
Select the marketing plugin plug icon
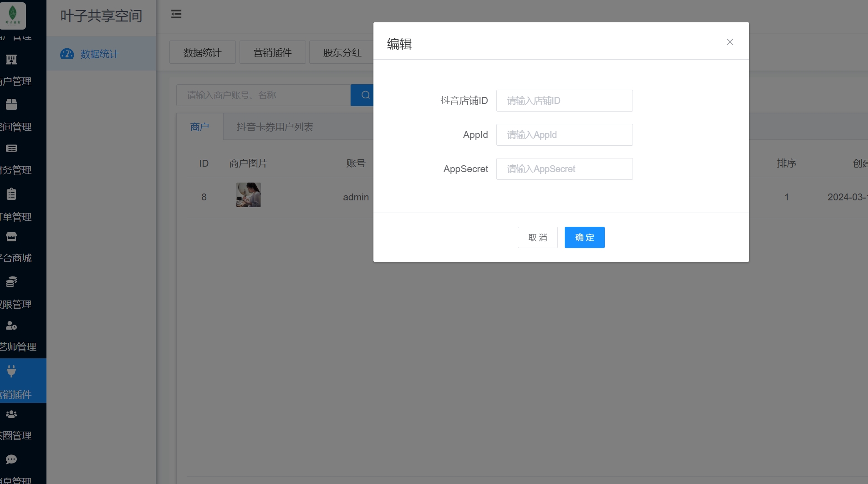click(11, 371)
